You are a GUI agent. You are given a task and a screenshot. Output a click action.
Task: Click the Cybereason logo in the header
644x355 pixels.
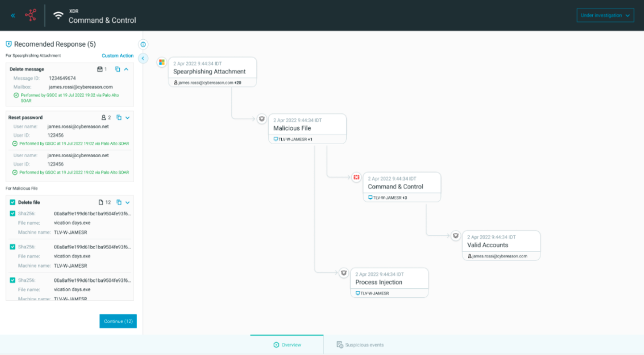[30, 15]
